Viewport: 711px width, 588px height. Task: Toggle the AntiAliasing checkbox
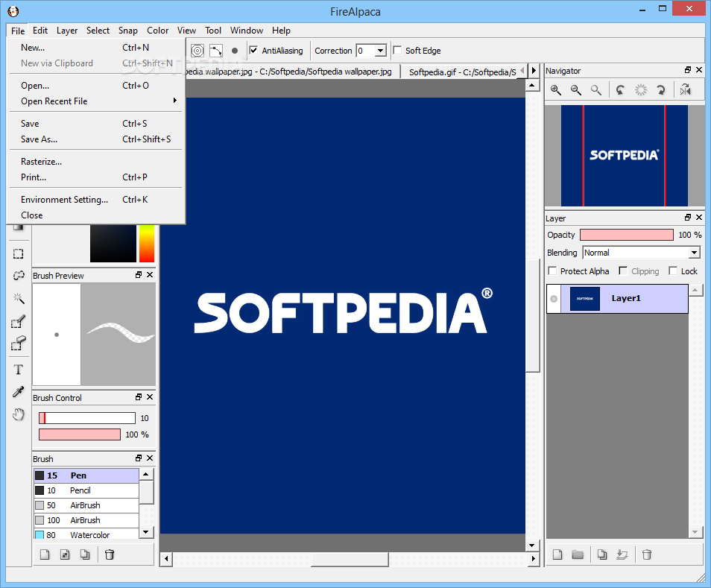coord(254,51)
